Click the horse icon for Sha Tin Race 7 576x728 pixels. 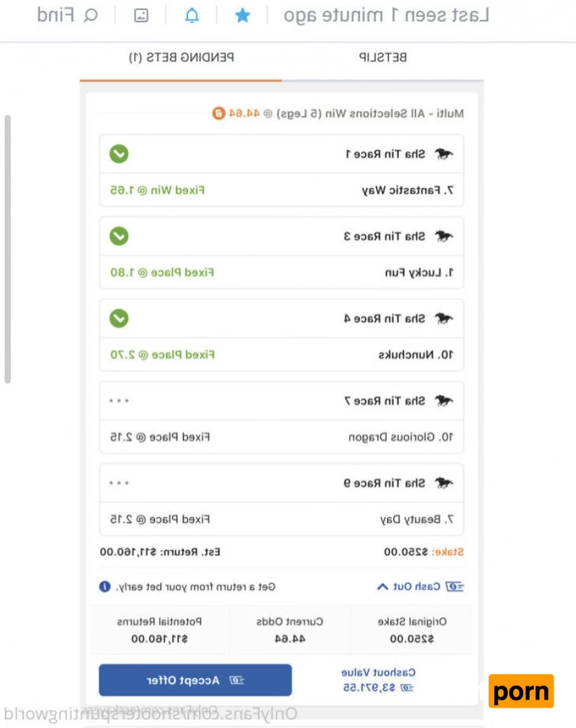pyautogui.click(x=444, y=401)
